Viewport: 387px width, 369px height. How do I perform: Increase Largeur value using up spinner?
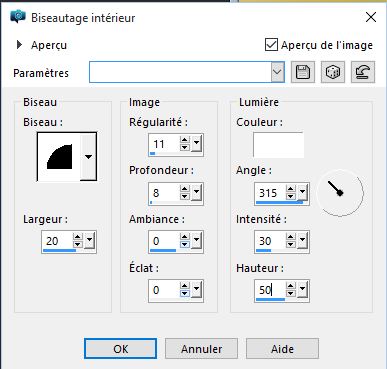tap(78, 237)
